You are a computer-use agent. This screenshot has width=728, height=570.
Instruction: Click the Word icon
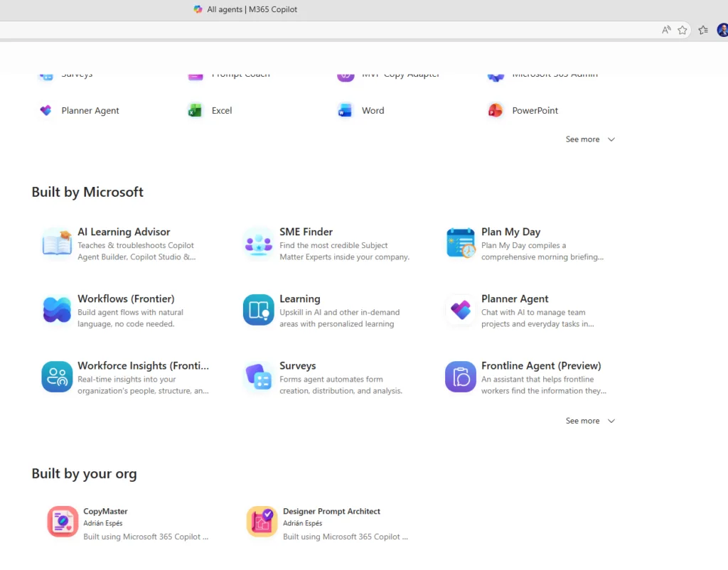point(346,110)
